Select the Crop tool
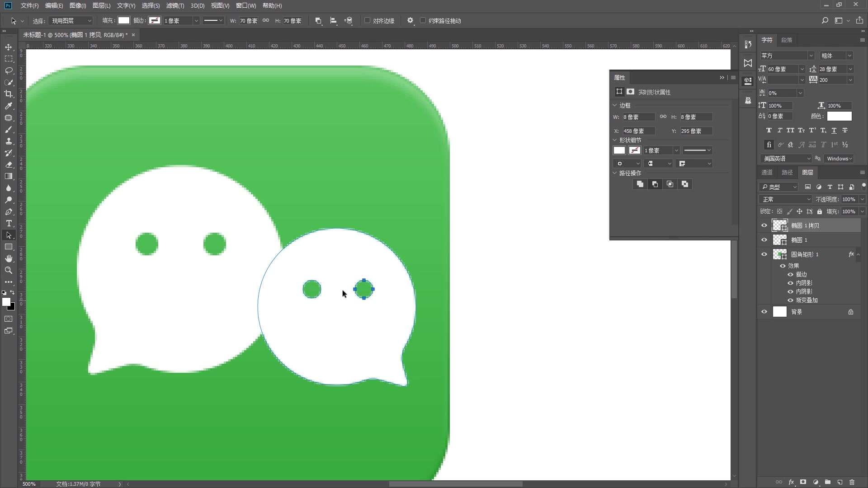868x488 pixels. (x=9, y=94)
